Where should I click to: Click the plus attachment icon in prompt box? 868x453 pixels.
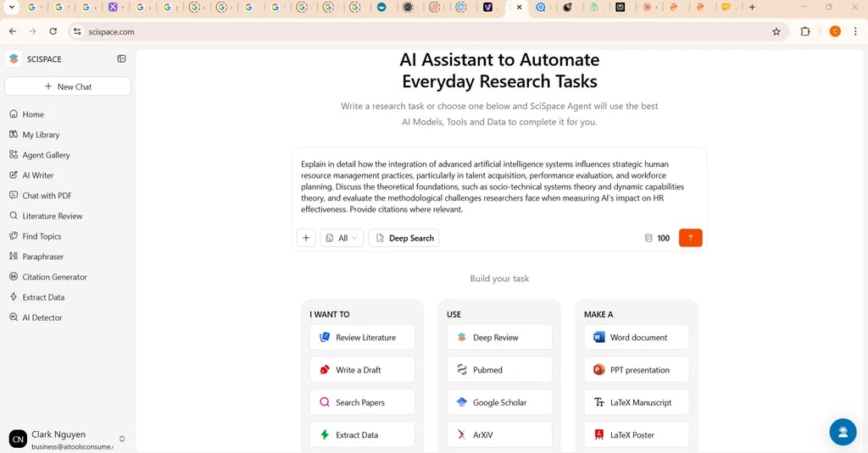click(x=306, y=238)
